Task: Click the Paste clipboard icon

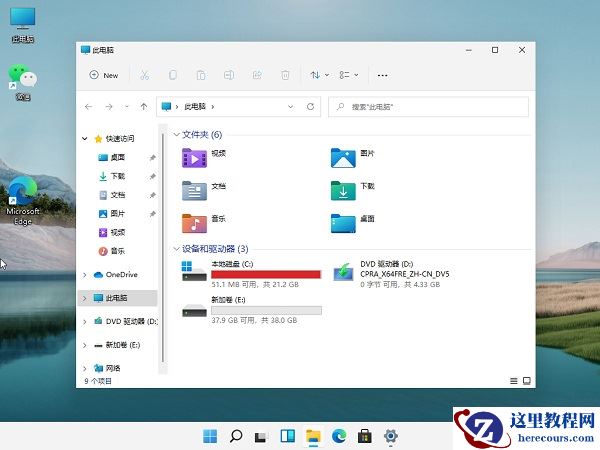Action: (201, 75)
